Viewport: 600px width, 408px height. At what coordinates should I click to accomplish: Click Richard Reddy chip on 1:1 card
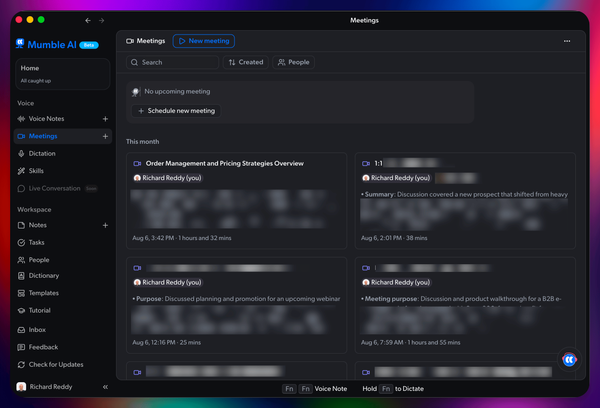point(396,178)
